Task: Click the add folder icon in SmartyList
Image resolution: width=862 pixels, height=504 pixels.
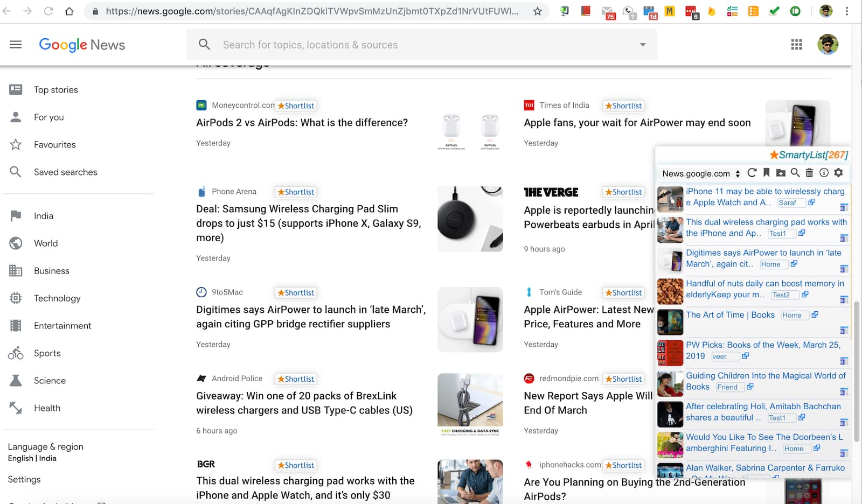Action: [x=781, y=173]
